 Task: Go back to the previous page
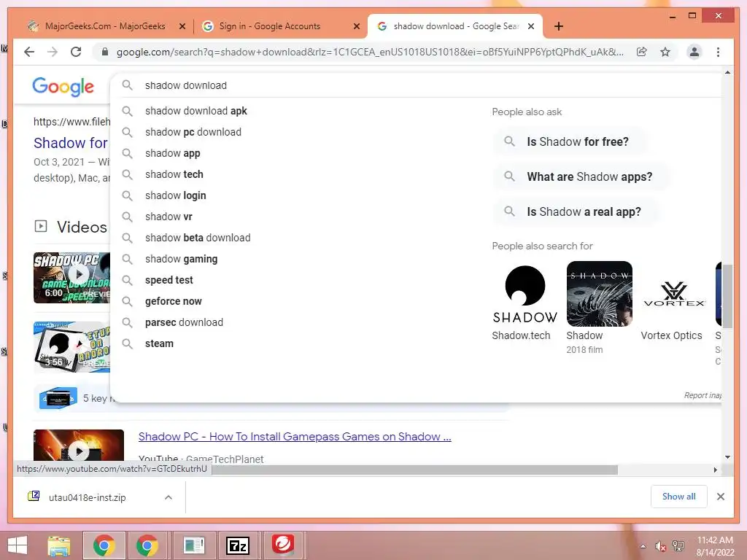(29, 52)
